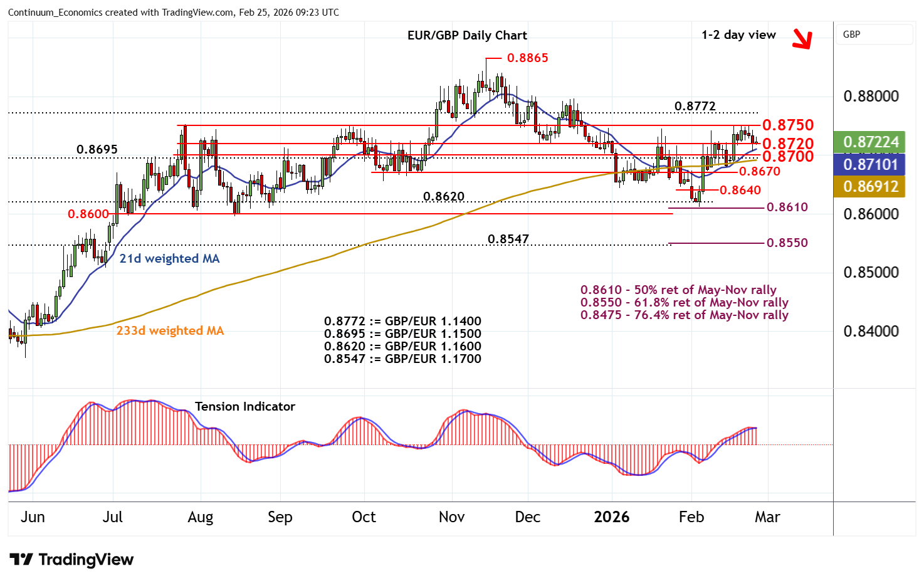The image size is (924, 583).
Task: Click the 0.8550 purple retracement level label
Action: pyautogui.click(x=788, y=243)
